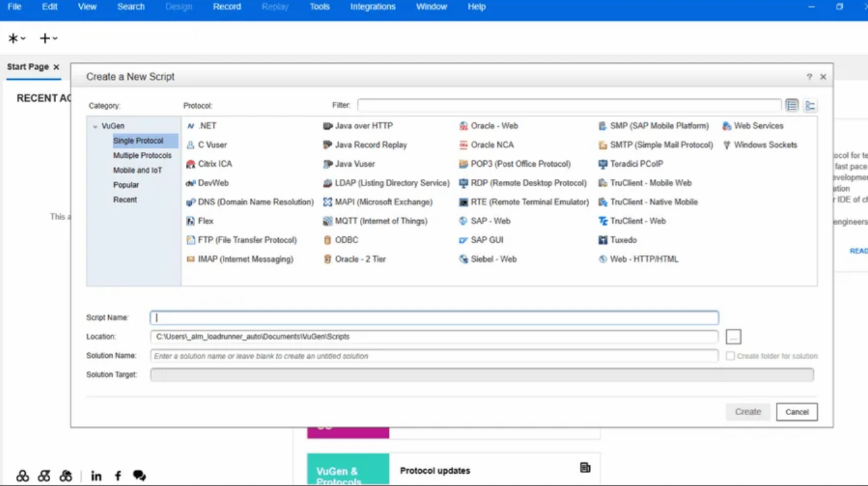Select the SAP - Web protocol
The height and width of the screenshot is (486, 868).
coord(485,221)
